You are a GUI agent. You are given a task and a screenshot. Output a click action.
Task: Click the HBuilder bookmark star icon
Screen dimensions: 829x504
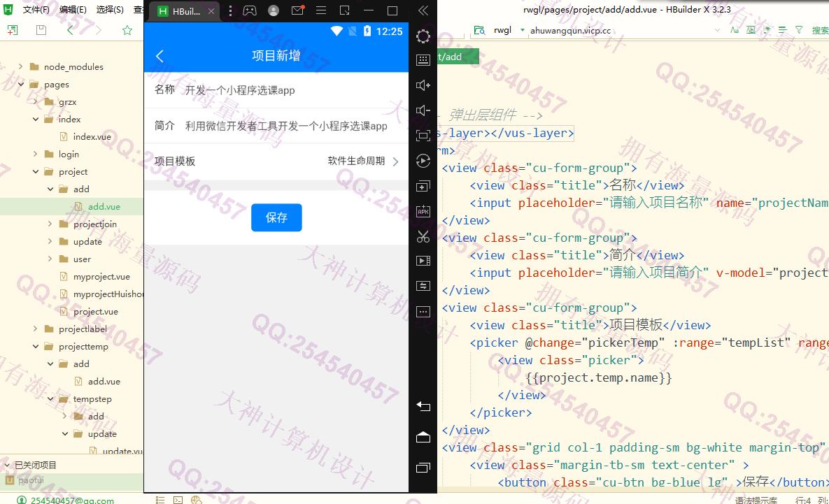coord(127,30)
